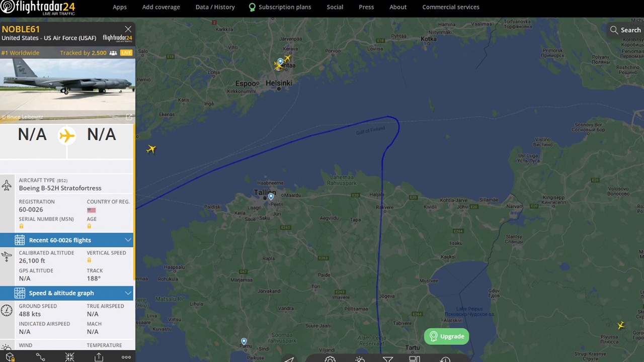Share the flight using share icon

99,357
